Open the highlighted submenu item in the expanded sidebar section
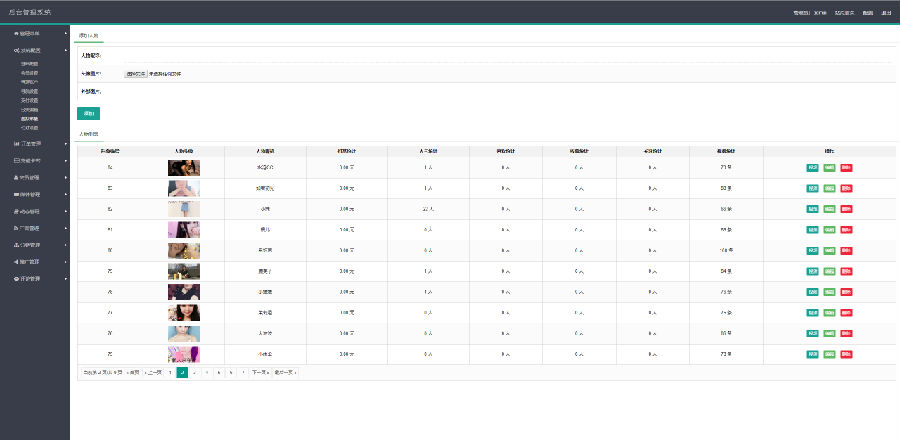Viewport: 900px width, 440px height. click(x=29, y=119)
